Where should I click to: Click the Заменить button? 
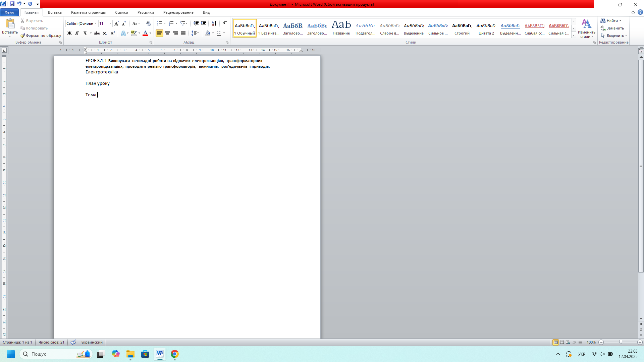click(x=612, y=28)
